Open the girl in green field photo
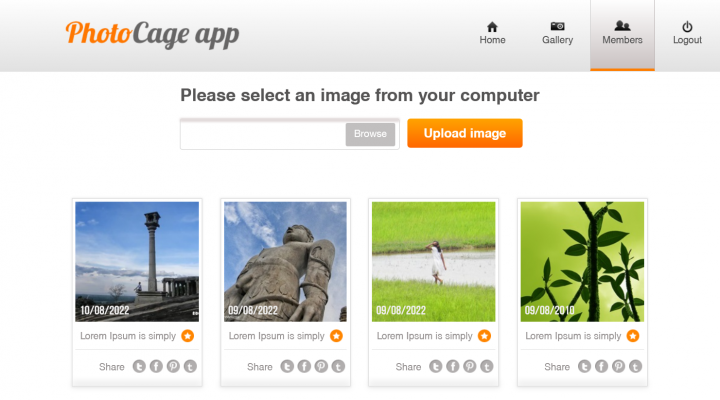Screen dimensions: 720x400 pyautogui.click(x=433, y=261)
